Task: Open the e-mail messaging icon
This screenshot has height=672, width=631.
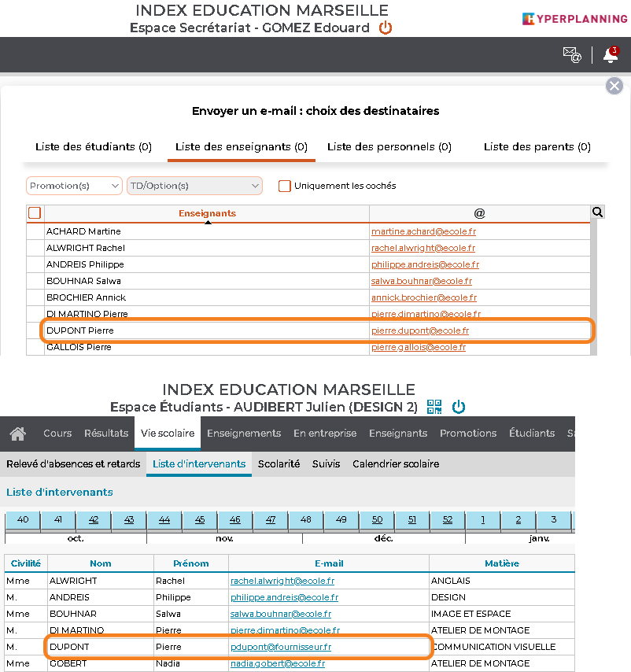Action: click(572, 55)
